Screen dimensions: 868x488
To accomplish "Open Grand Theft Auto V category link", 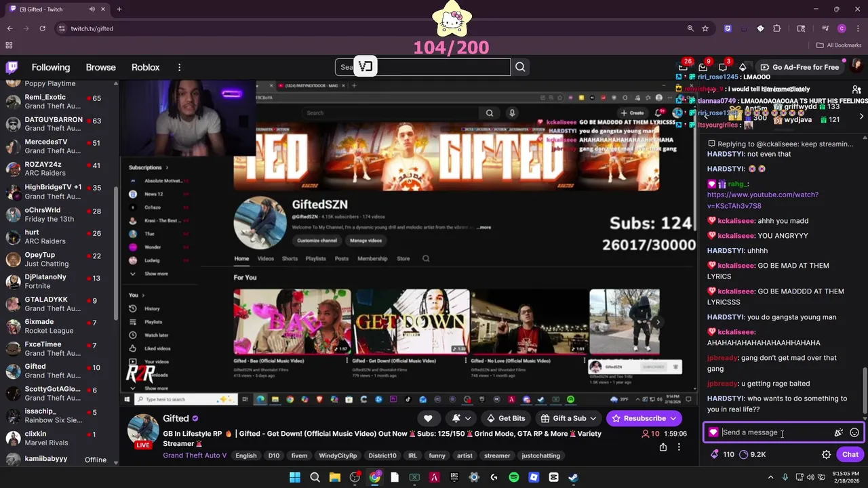I will pyautogui.click(x=195, y=455).
